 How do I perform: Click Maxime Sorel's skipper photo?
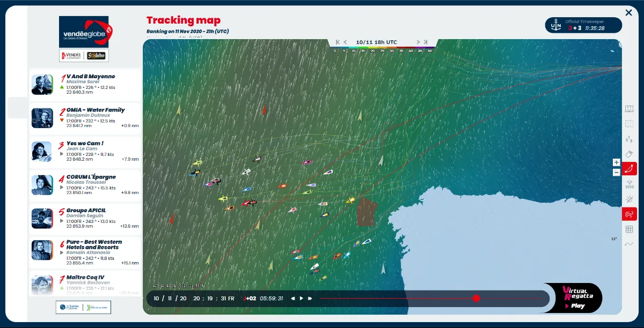click(x=42, y=85)
